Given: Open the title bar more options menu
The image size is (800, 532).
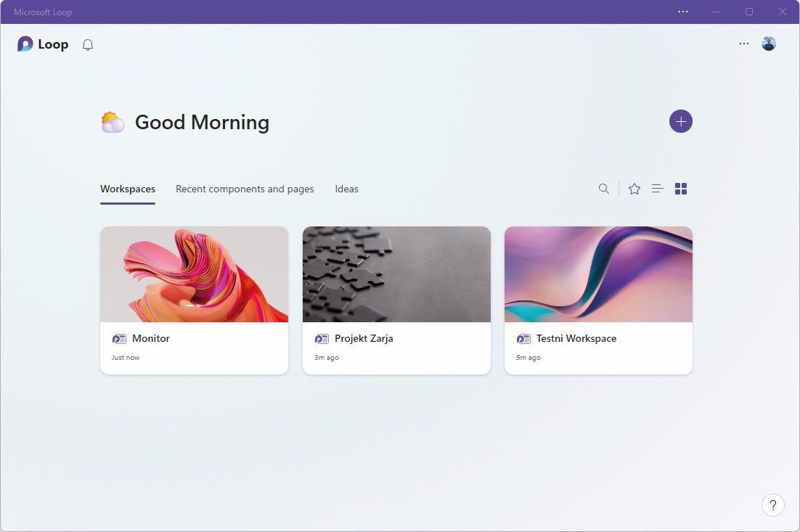Looking at the screenshot, I should tap(683, 12).
